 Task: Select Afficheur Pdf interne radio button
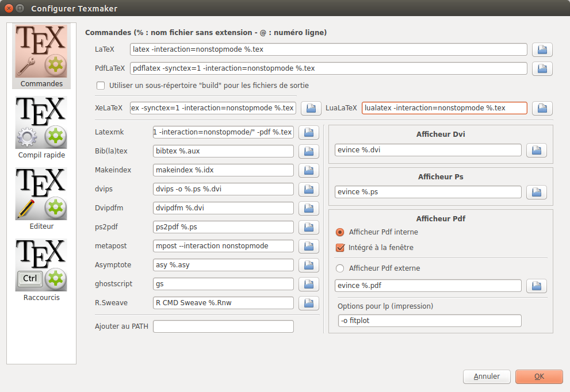tap(340, 232)
